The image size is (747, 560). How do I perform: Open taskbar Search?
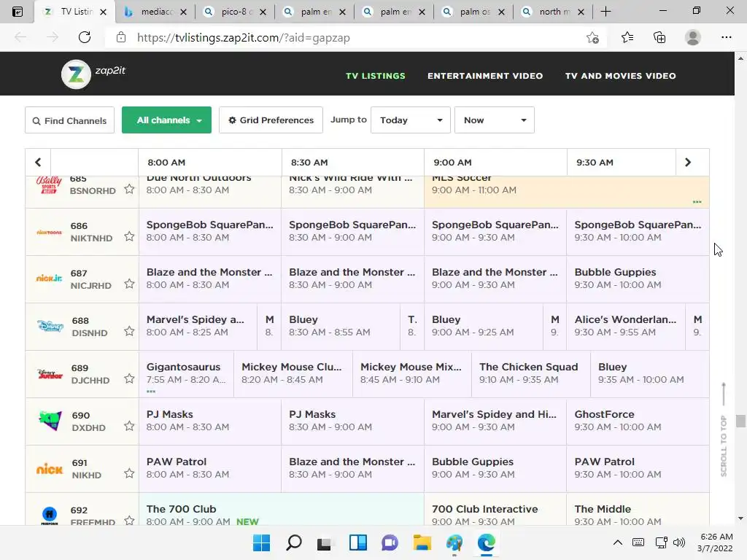pyautogui.click(x=293, y=542)
